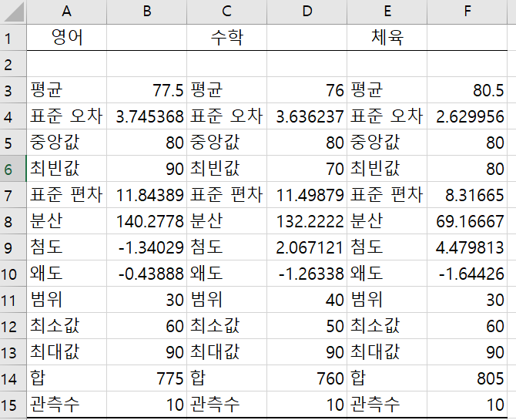Select column A header
The height and width of the screenshot is (420, 516).
(66, 12)
